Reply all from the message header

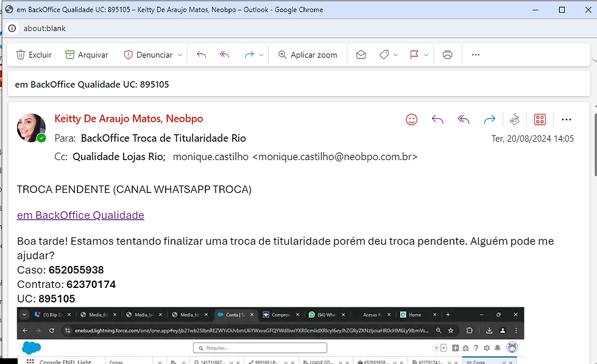coord(464,119)
